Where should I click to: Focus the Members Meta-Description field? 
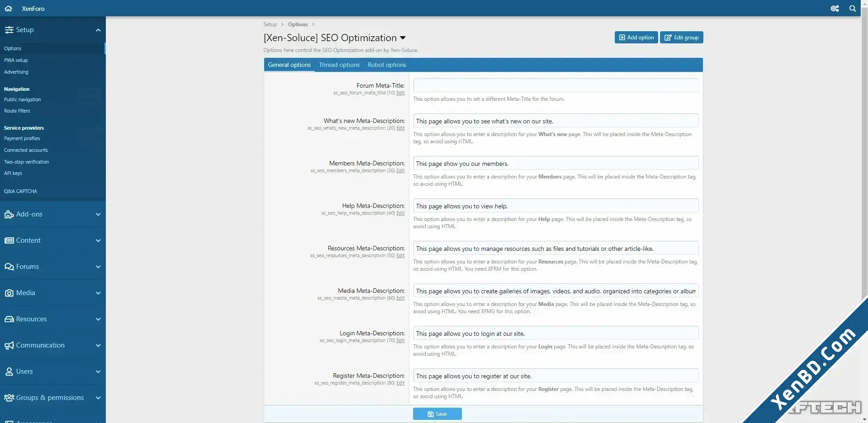coord(555,163)
